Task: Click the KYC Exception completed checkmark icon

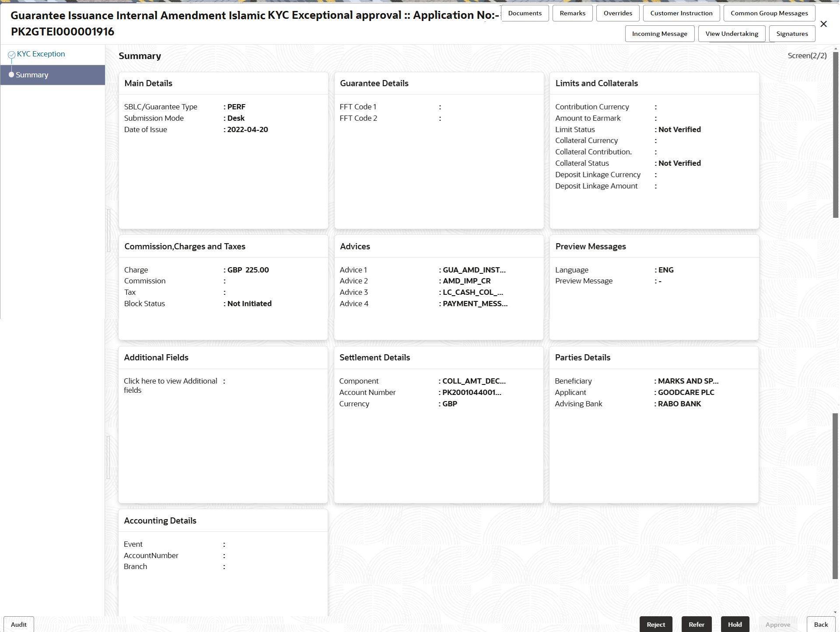Action: (11, 54)
